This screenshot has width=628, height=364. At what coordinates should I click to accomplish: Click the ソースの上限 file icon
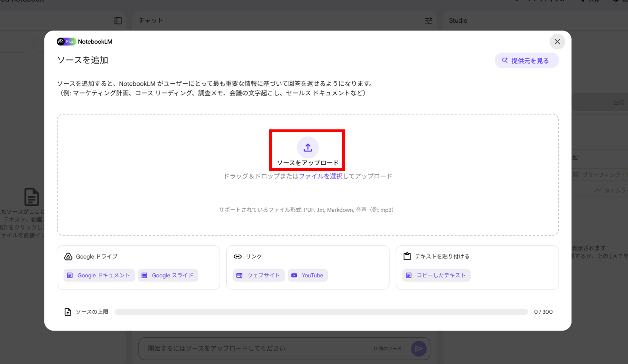68,312
